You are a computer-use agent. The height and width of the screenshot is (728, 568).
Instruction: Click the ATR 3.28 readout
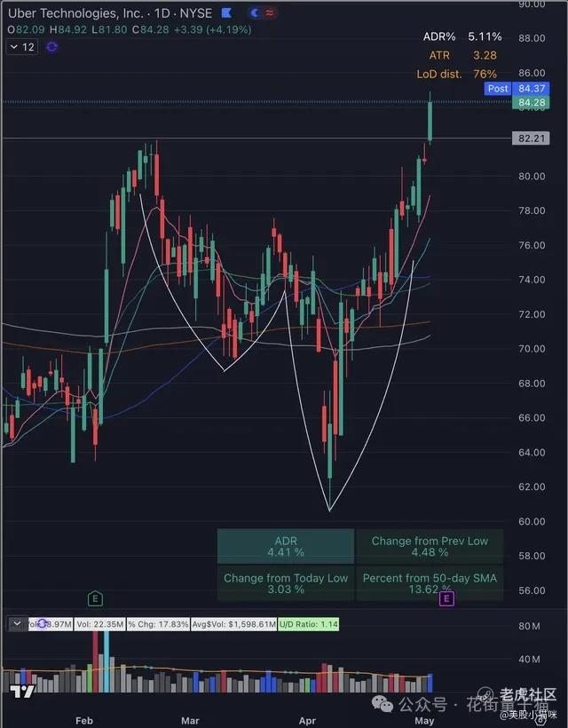462,55
